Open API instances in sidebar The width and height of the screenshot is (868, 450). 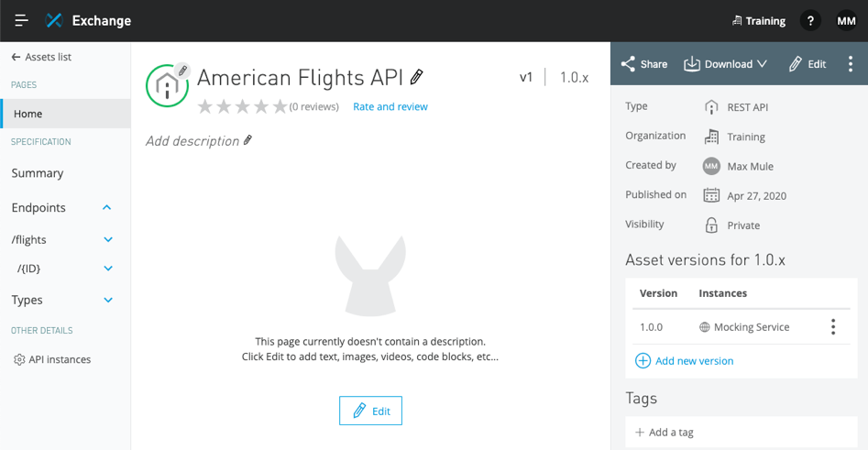coord(60,360)
